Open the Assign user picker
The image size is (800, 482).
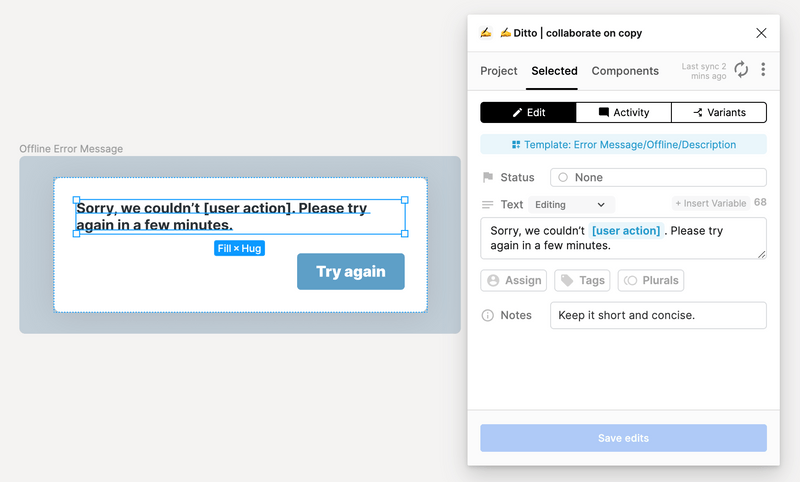(x=513, y=281)
